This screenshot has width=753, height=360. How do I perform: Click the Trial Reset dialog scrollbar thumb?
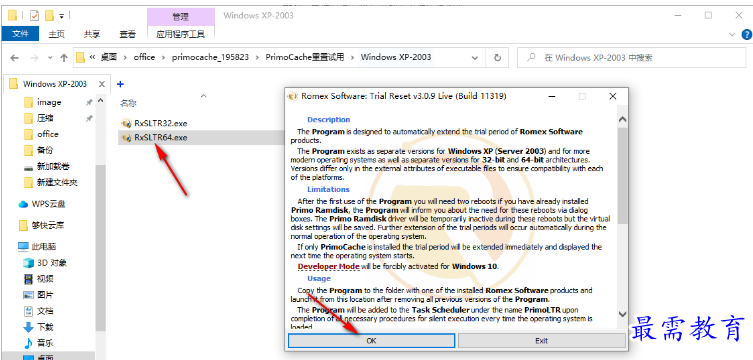(622, 175)
